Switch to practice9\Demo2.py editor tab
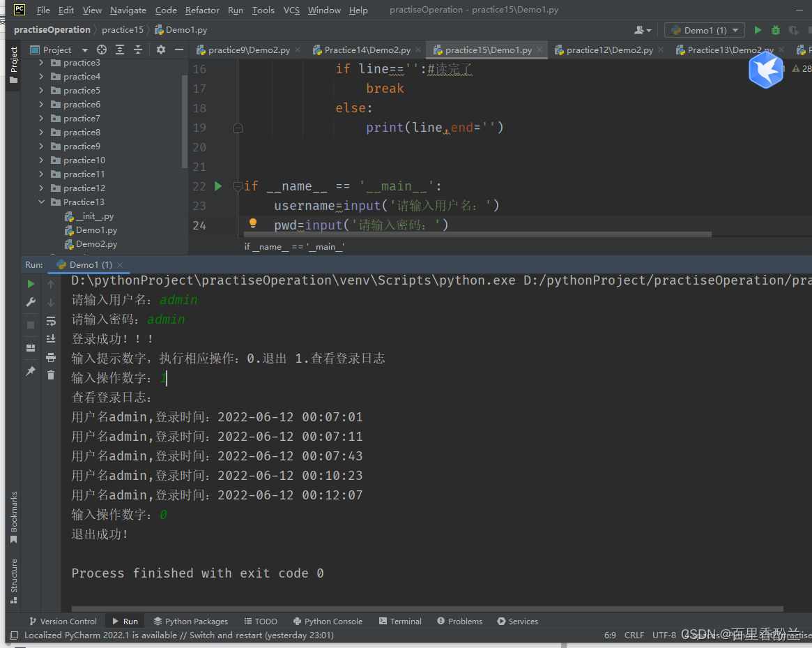The height and width of the screenshot is (648, 812). click(x=249, y=50)
